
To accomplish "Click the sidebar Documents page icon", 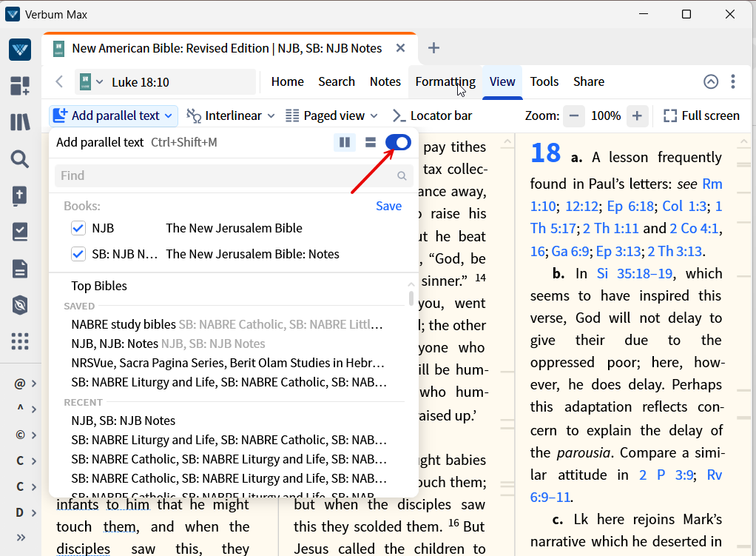I will tap(20, 268).
